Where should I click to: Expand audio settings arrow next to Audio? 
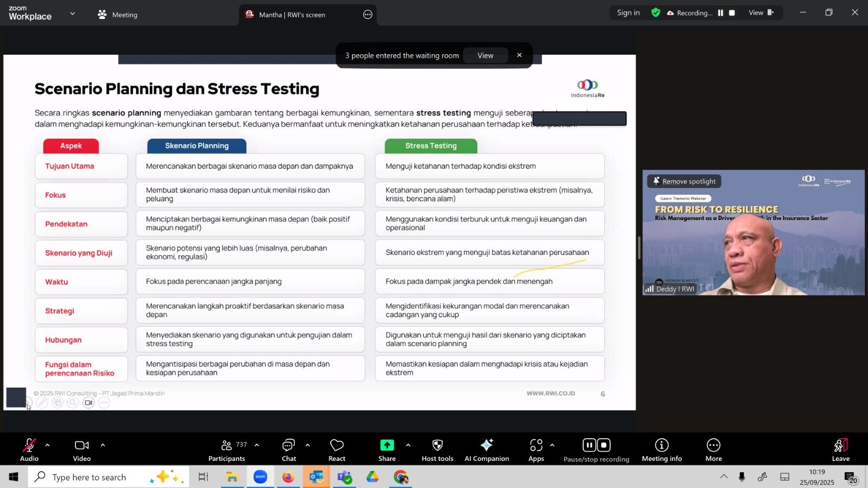[48, 445]
